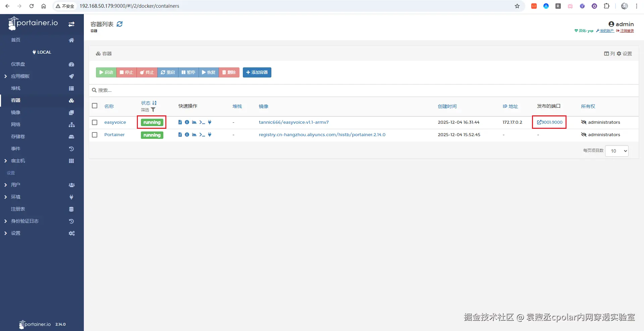This screenshot has width=644, height=331.
Task: Open the published port 9001:9000 link
Action: (550, 122)
